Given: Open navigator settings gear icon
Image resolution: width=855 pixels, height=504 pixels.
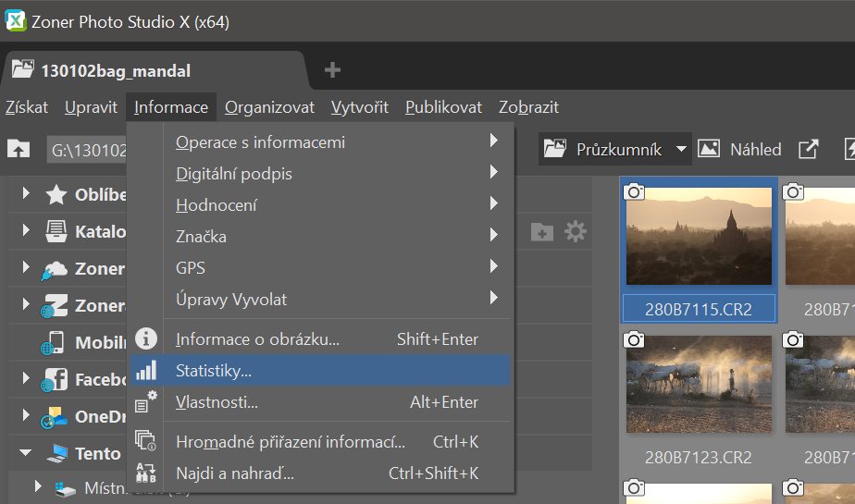Looking at the screenshot, I should coord(576,232).
